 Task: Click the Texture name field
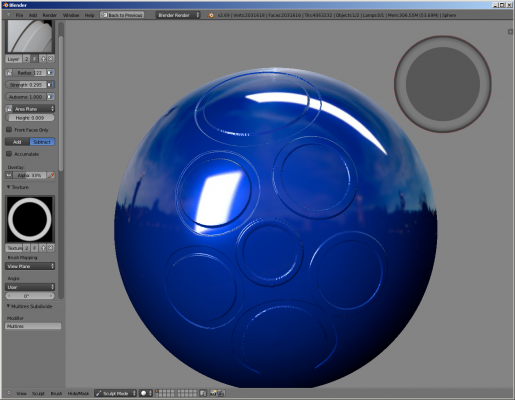click(x=14, y=248)
